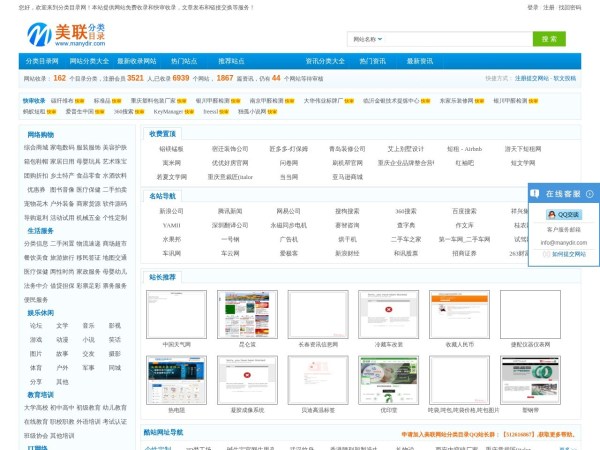Click the 在线客服 chat bubble icon

point(535,194)
